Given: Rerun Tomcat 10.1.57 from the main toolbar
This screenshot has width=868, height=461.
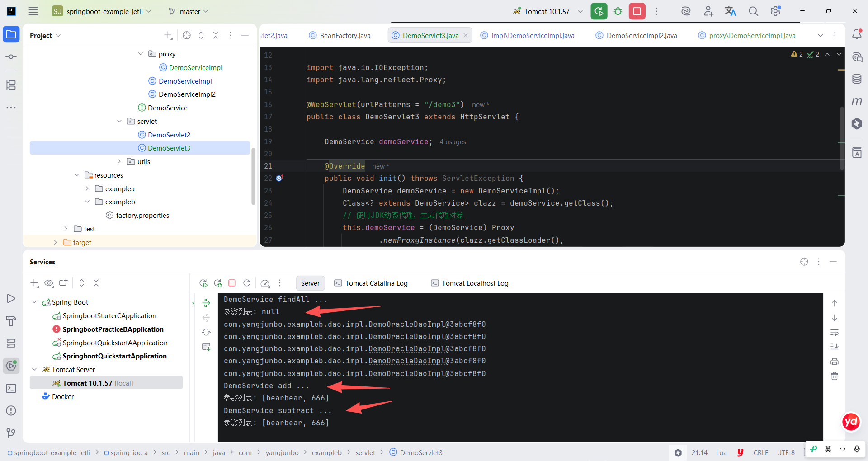Looking at the screenshot, I should coord(599,11).
